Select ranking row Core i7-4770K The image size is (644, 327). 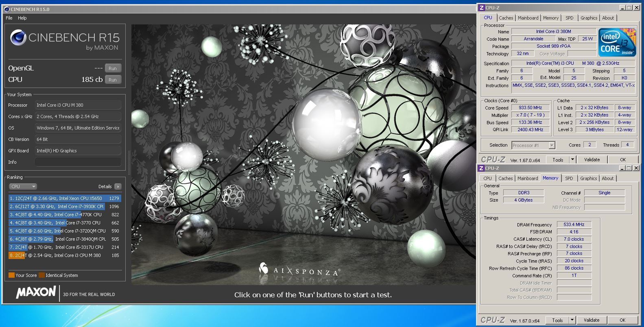(x=65, y=215)
